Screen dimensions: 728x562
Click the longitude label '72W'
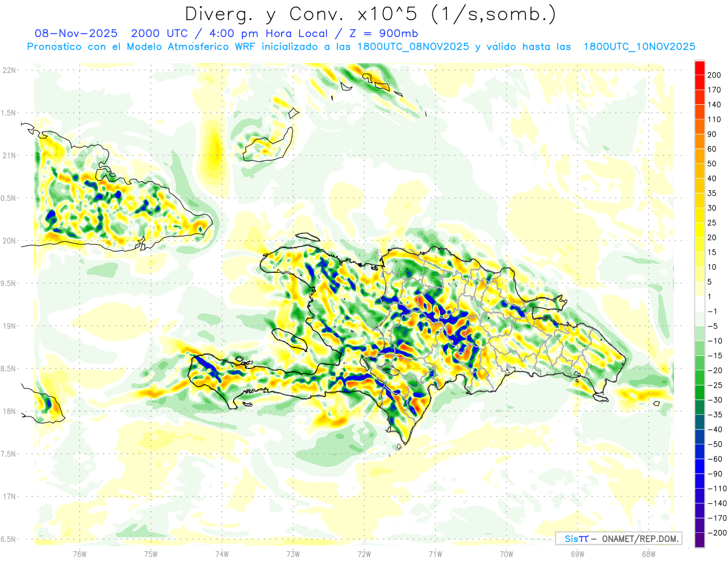[x=364, y=553]
